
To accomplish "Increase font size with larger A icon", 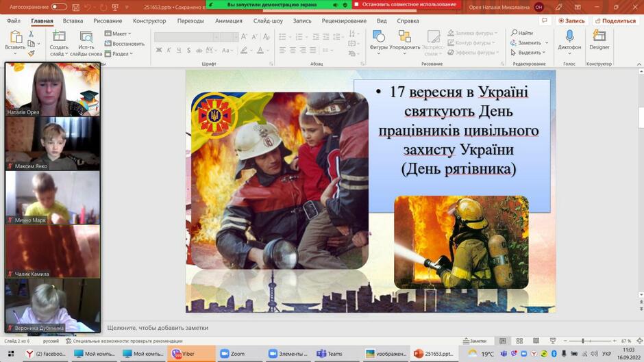I will (x=244, y=37).
